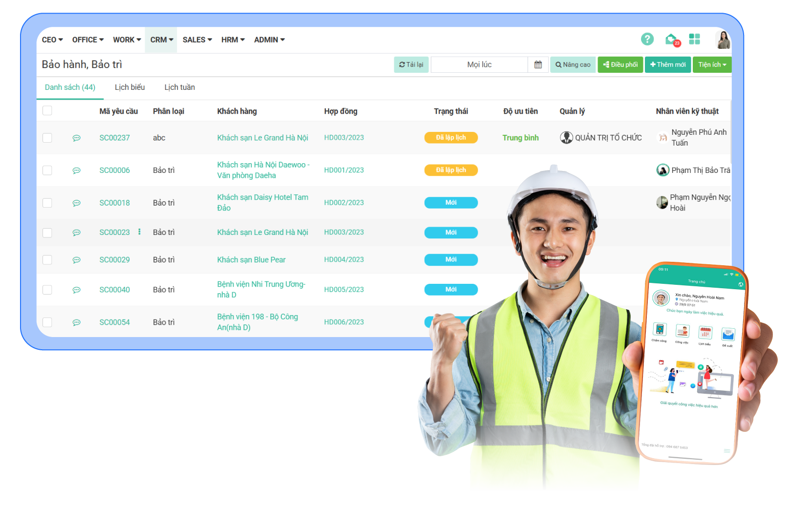This screenshot has width=812, height=509.
Task: Open customer link Khách sạn Blue Pear
Action: (251, 260)
